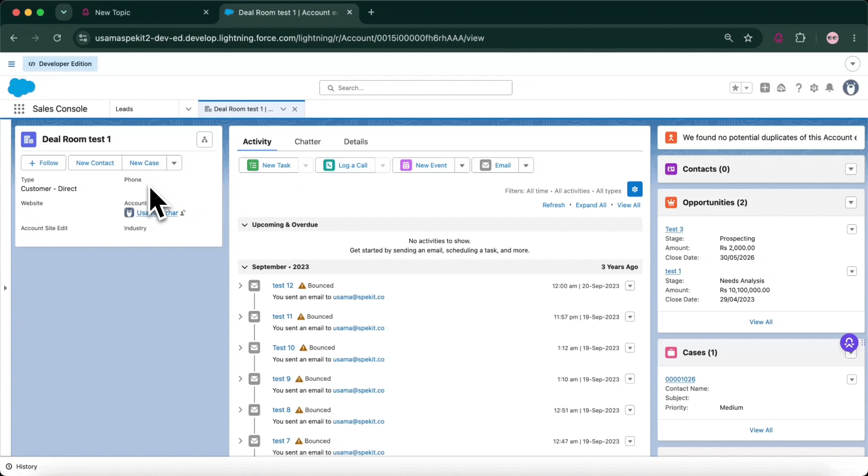Open the case 00001026 row dropdown
The image size is (868, 476).
[852, 379]
